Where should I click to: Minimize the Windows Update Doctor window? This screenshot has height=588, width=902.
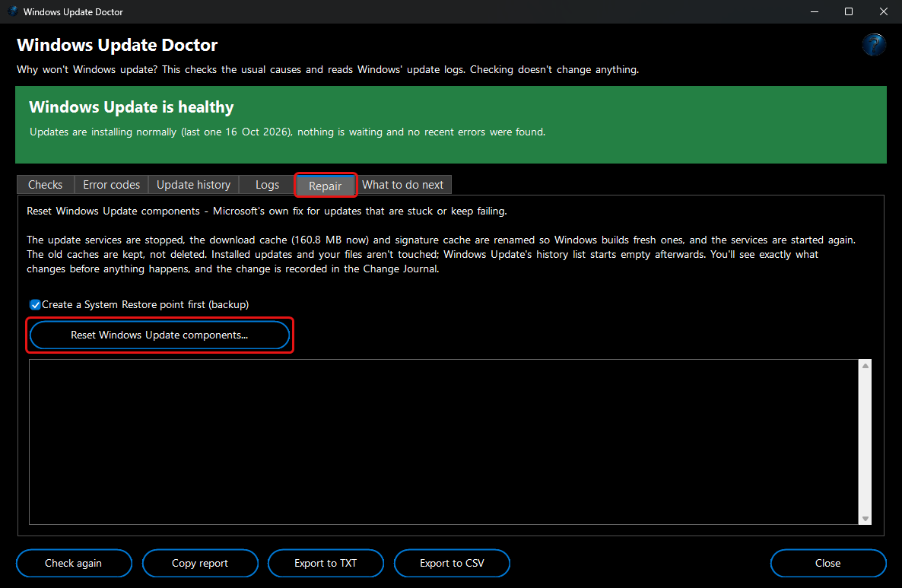(814, 11)
